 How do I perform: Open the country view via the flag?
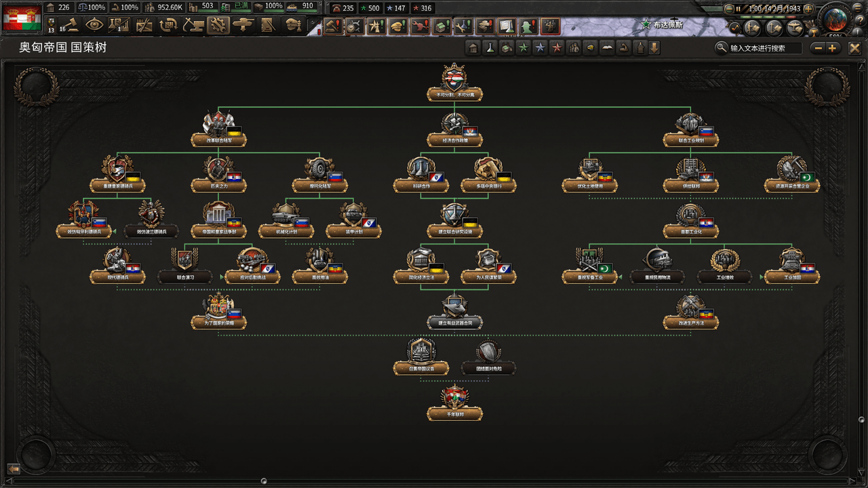[x=22, y=18]
